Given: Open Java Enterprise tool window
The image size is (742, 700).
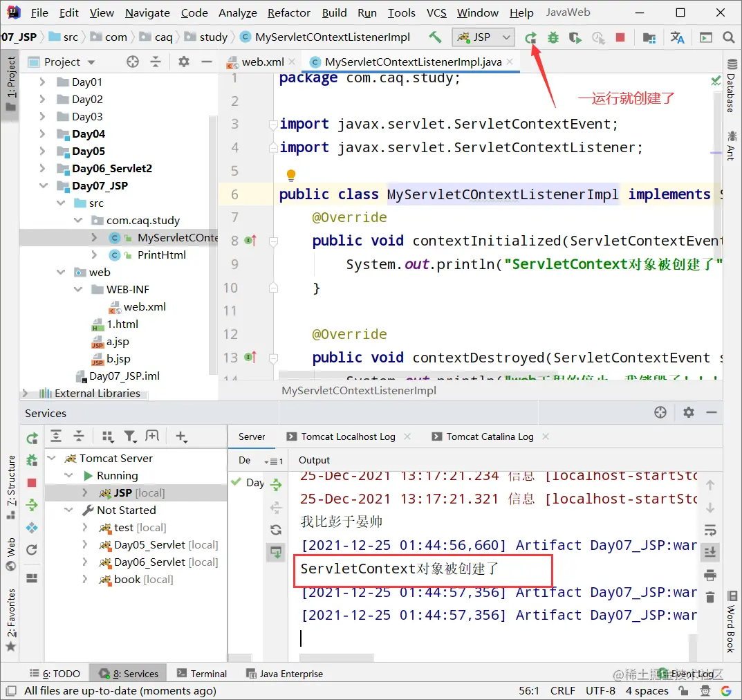Looking at the screenshot, I should (x=284, y=674).
